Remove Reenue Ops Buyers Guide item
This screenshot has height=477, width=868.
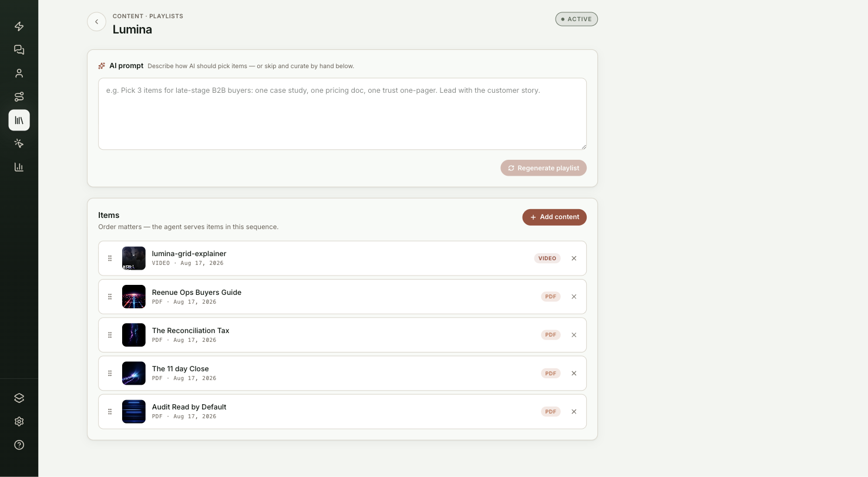click(574, 297)
